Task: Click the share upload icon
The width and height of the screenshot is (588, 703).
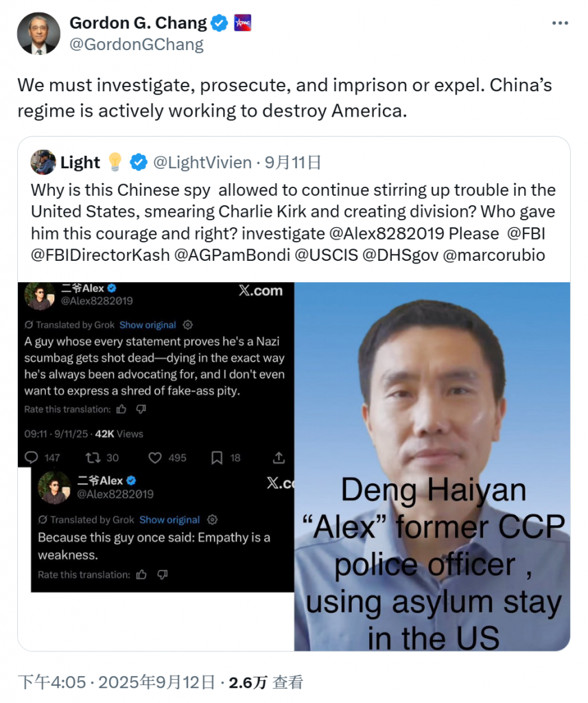Action: tap(279, 457)
